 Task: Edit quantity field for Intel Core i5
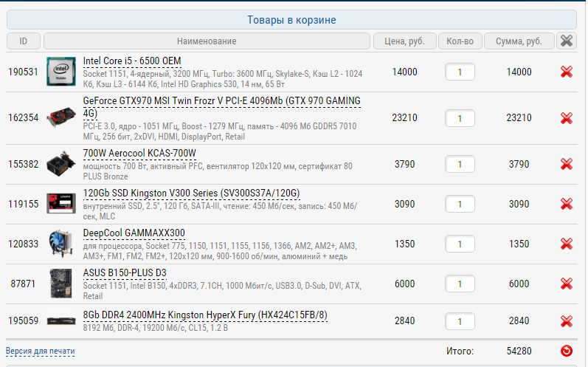click(460, 72)
